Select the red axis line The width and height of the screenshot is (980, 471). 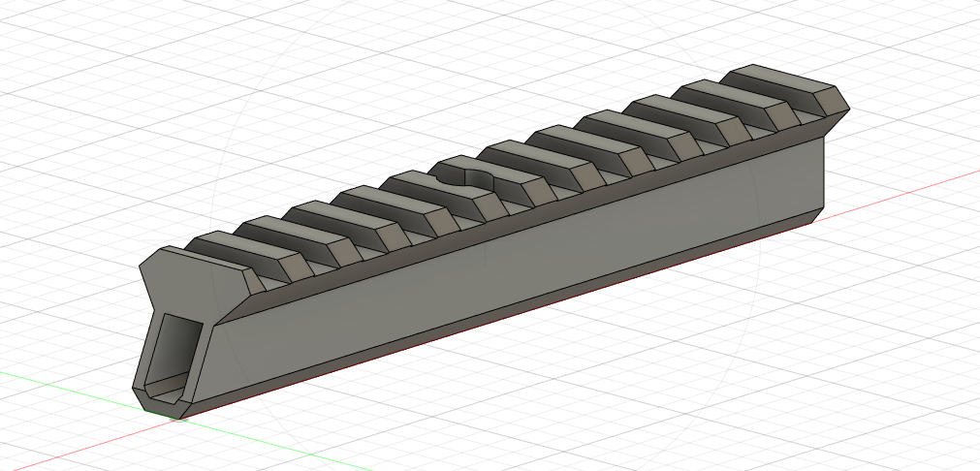(x=901, y=190)
